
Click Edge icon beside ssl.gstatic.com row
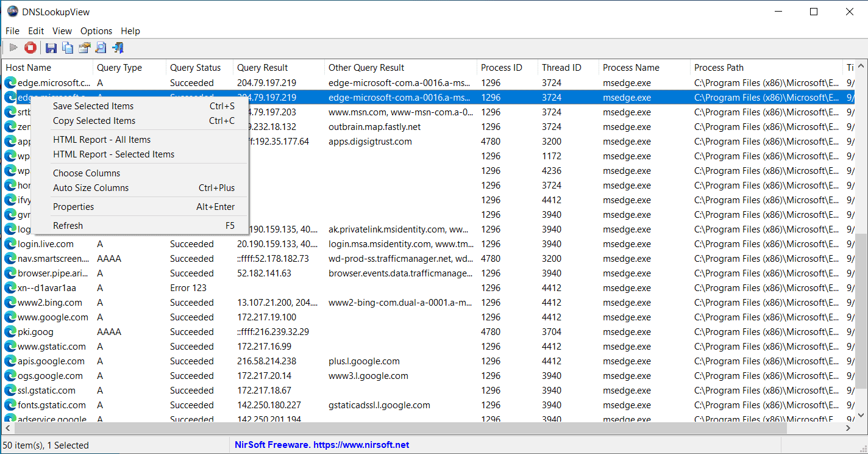point(10,391)
